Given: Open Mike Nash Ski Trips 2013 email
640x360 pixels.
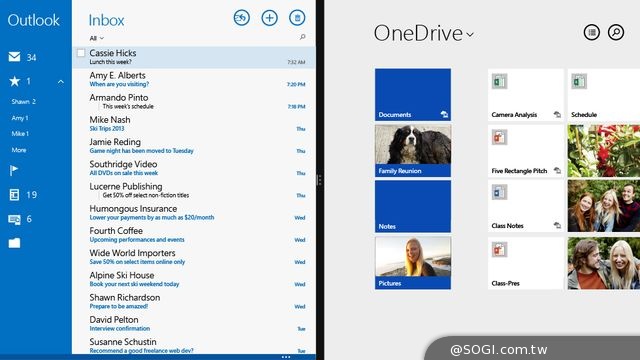Looking at the screenshot, I should point(194,124).
